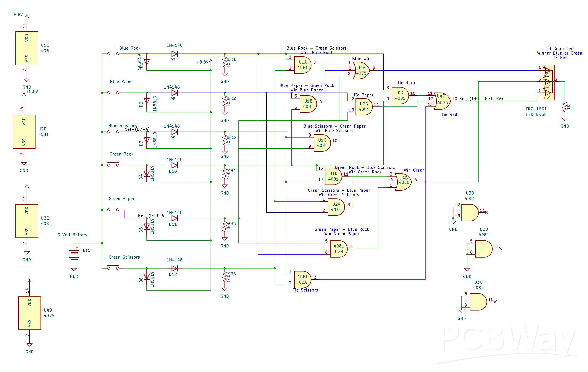Select the U3E 4081 power unit

click(27, 221)
